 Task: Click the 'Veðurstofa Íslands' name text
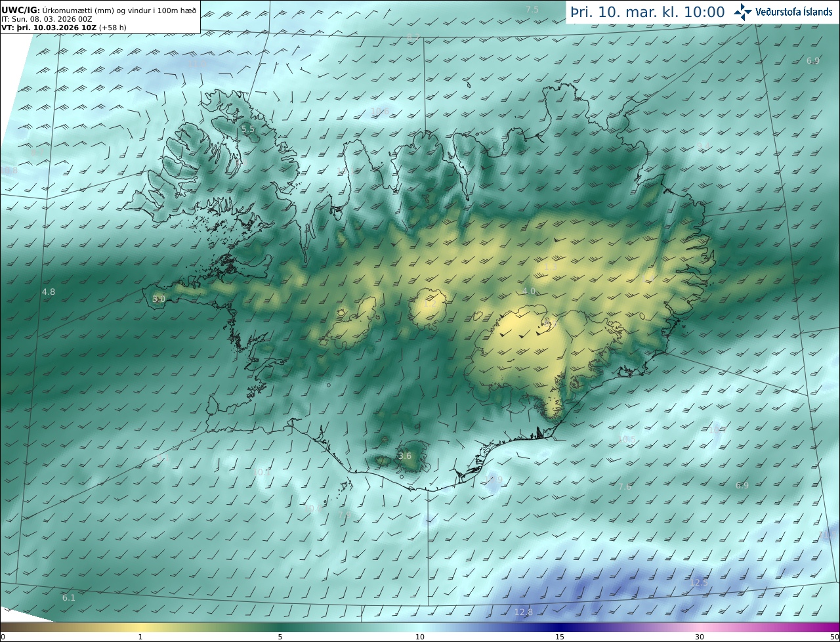click(x=794, y=12)
